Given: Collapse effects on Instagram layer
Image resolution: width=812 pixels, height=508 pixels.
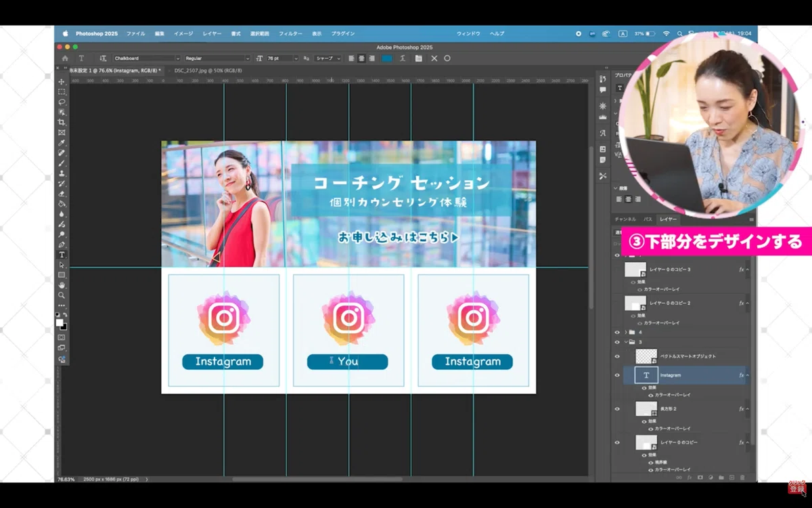Looking at the screenshot, I should 748,375.
